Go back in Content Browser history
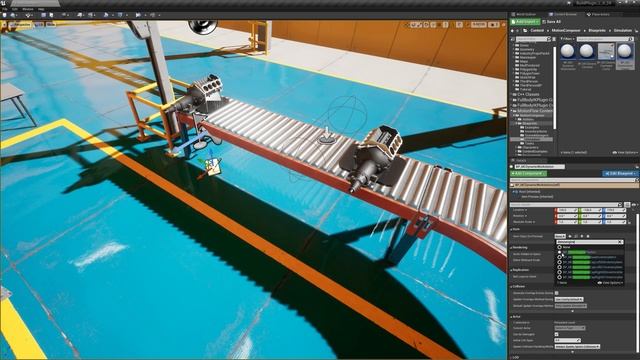The width and height of the screenshot is (640, 360). pos(513,30)
